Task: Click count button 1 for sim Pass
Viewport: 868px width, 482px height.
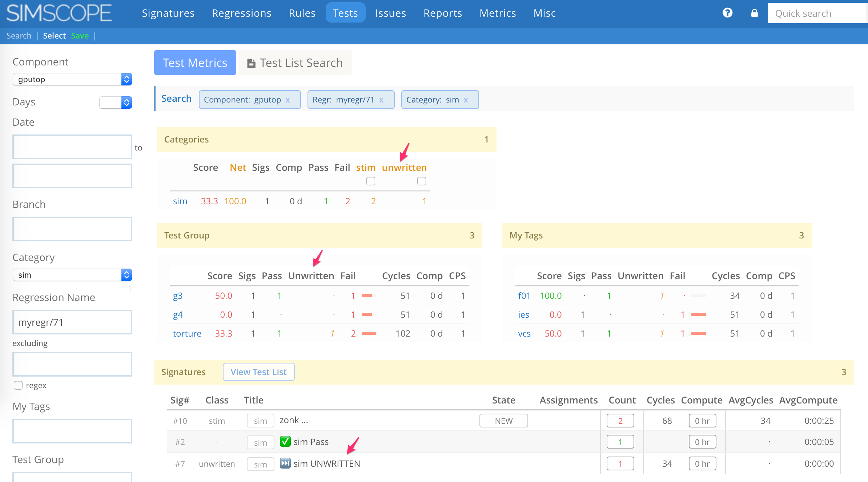Action: point(620,442)
